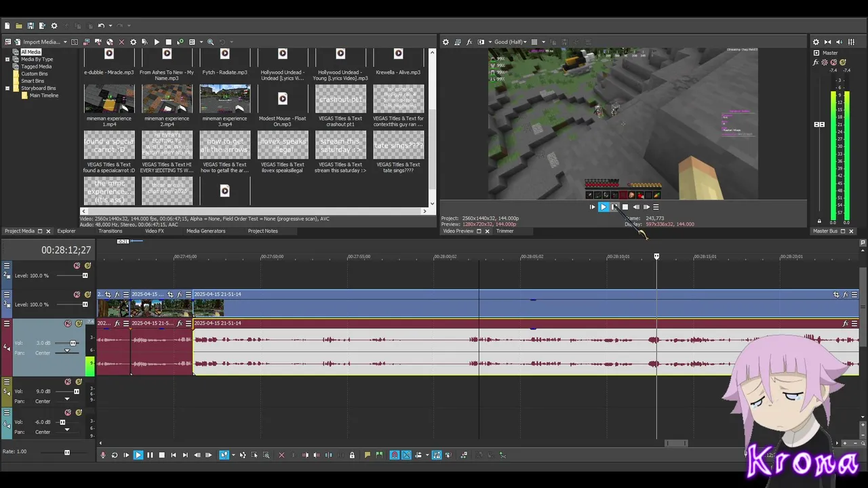This screenshot has width=868, height=488.
Task: Collapse the Storyboard Bins tree node
Action: [x=7, y=88]
